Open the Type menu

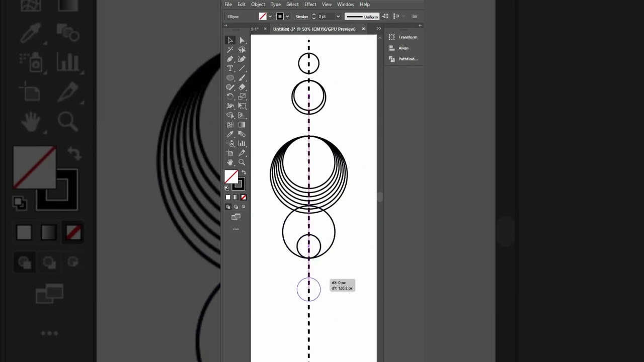click(276, 5)
